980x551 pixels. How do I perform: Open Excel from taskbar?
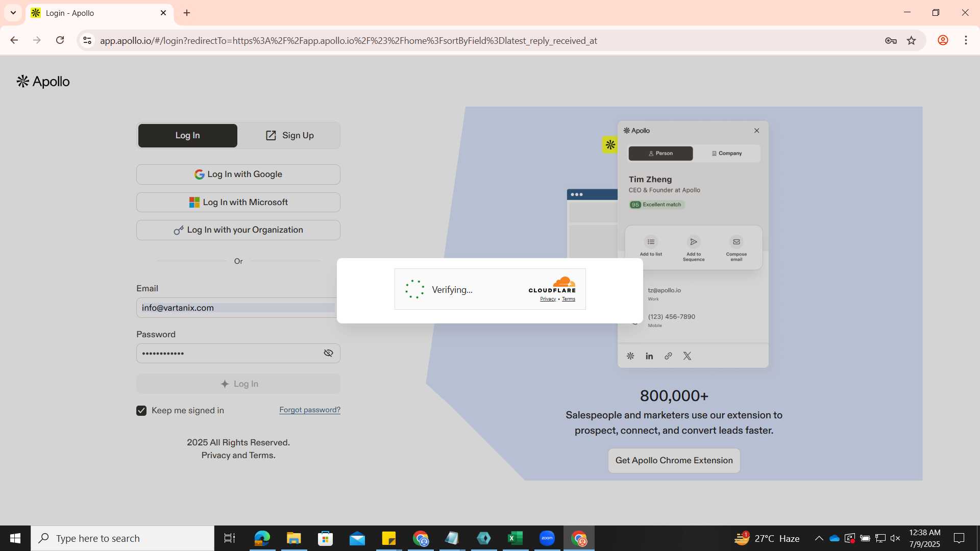516,538
